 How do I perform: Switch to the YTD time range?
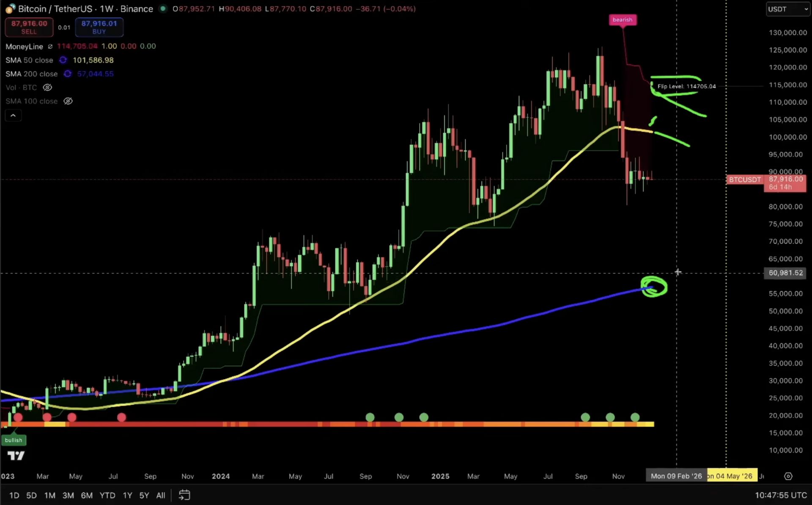coord(107,495)
